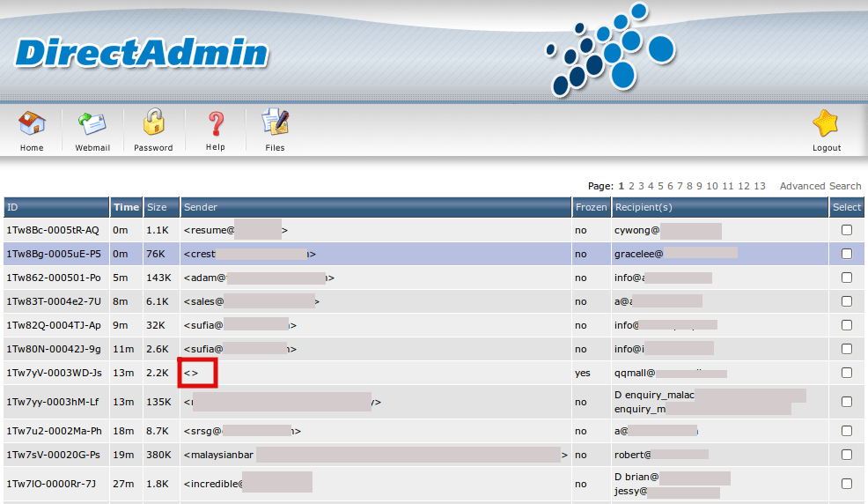Viewport: 868px width, 504px height.
Task: Open message ID 1Tw83T-0004e2-7U
Action: coord(54,301)
